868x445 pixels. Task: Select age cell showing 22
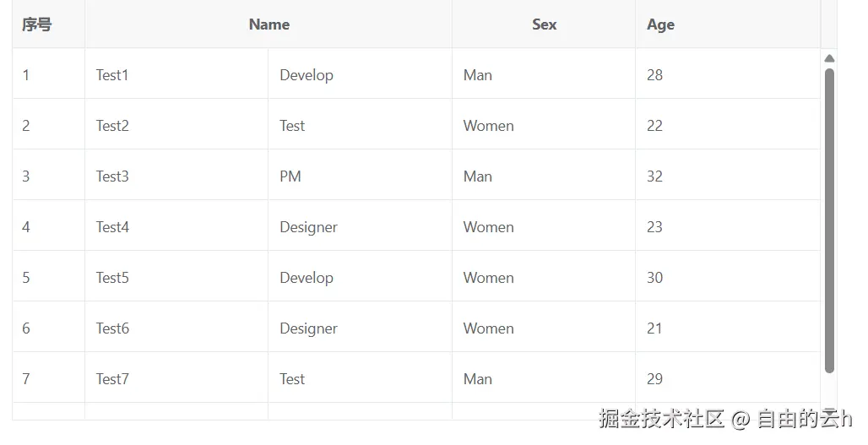[x=654, y=126]
